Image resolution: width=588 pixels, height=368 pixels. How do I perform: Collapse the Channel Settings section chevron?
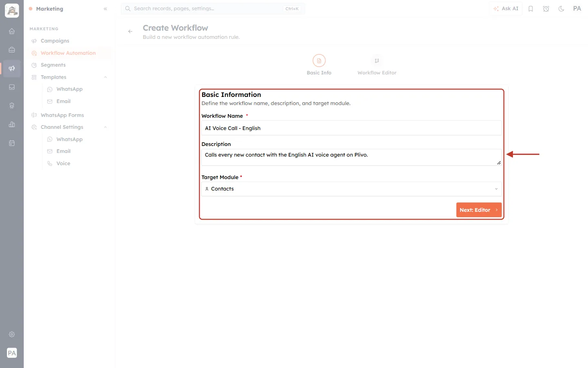pyautogui.click(x=105, y=127)
